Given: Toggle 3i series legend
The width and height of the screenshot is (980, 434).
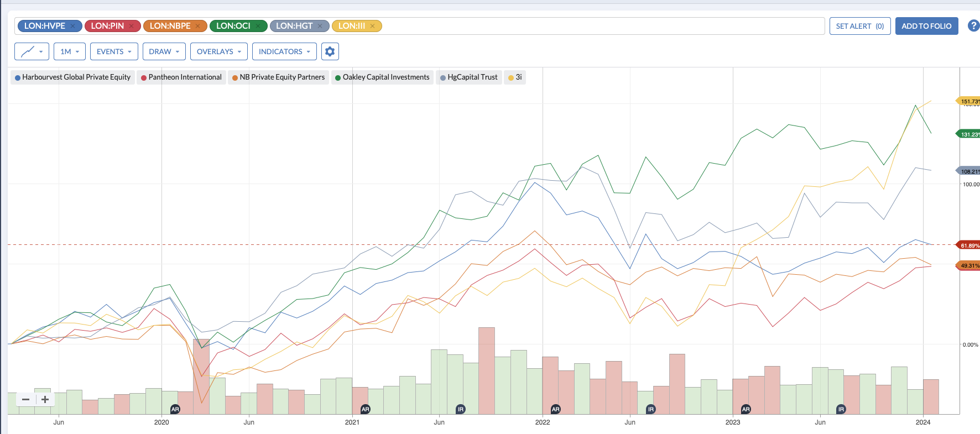Looking at the screenshot, I should point(515,77).
